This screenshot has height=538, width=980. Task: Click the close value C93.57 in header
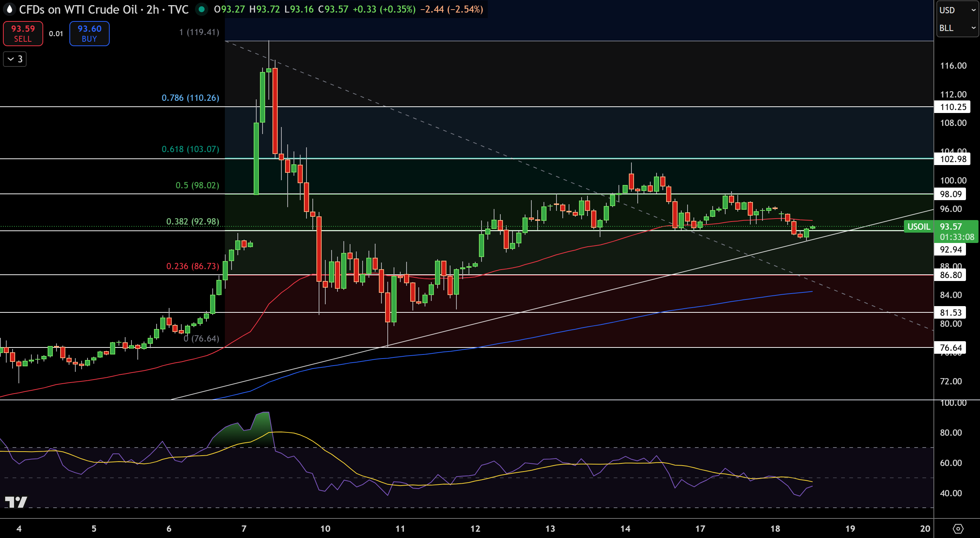[x=333, y=9]
